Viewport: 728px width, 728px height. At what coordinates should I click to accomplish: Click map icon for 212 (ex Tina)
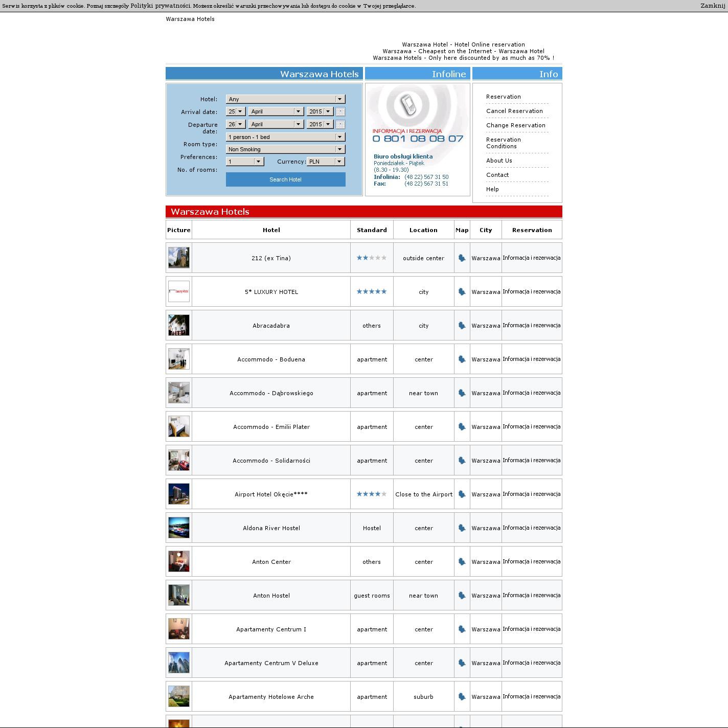[462, 258]
